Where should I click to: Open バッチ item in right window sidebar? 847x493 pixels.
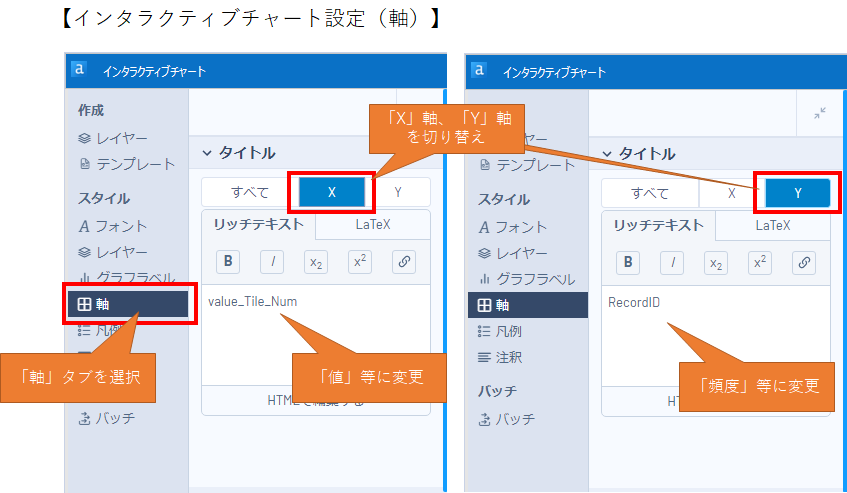click(507, 419)
